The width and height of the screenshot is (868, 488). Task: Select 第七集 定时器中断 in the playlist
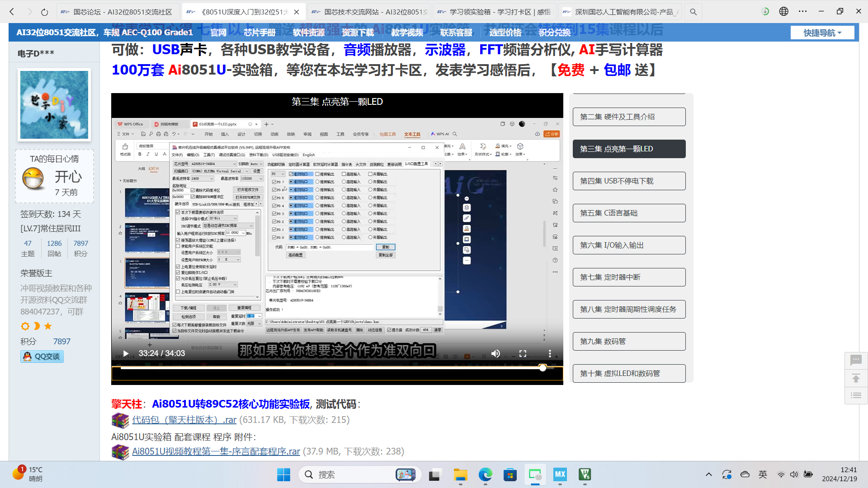[x=629, y=277]
